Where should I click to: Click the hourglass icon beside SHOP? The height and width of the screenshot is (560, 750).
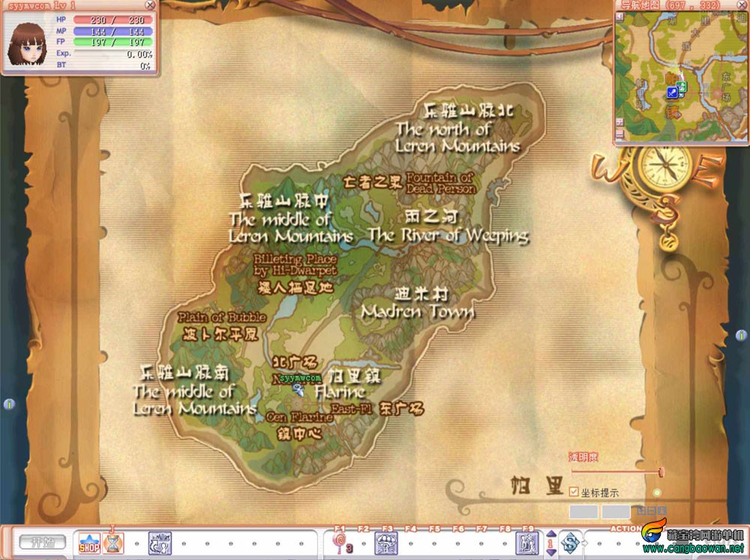click(x=113, y=544)
